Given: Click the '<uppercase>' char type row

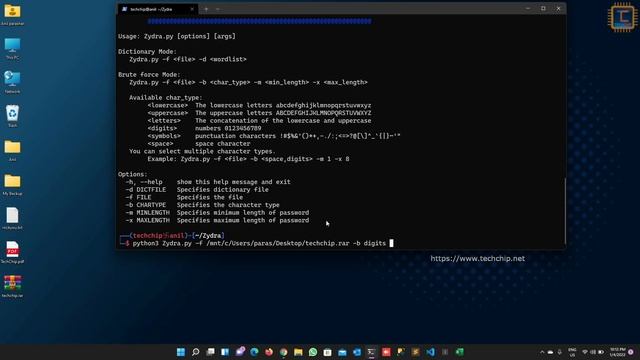Looking at the screenshot, I should click(x=259, y=113).
